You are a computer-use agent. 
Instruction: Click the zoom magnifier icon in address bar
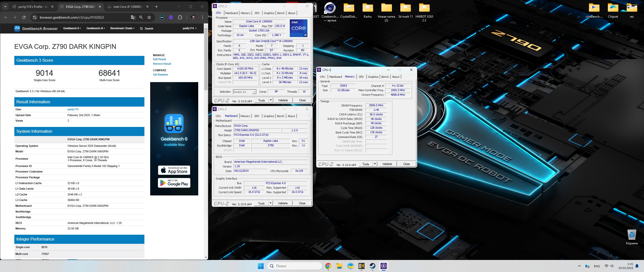click(141, 17)
